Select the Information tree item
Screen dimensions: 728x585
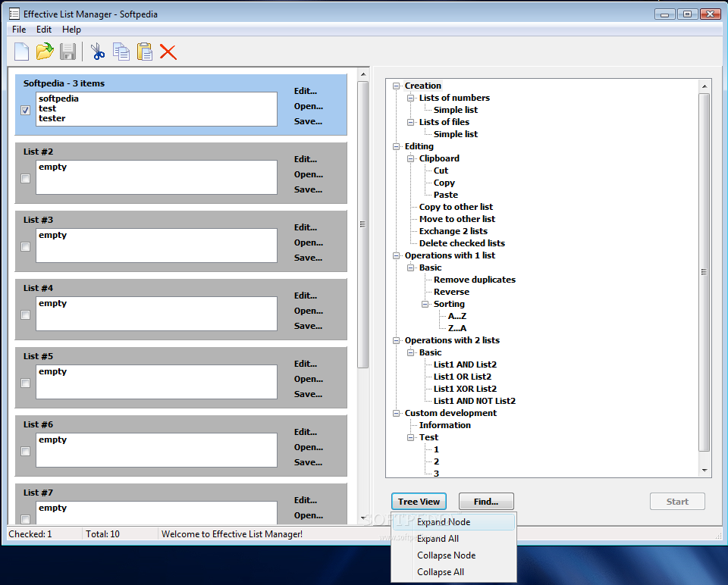[x=445, y=425]
